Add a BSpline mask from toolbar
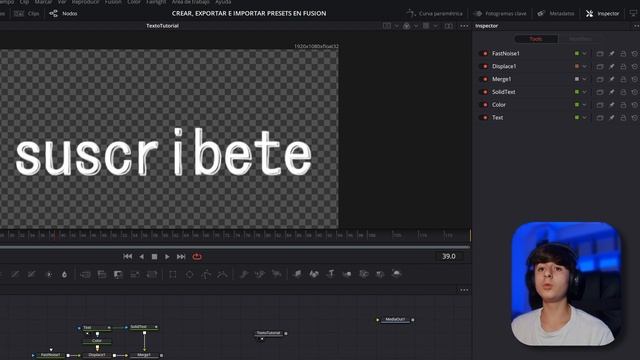The height and width of the screenshot is (360, 640). pyautogui.click(x=222, y=274)
